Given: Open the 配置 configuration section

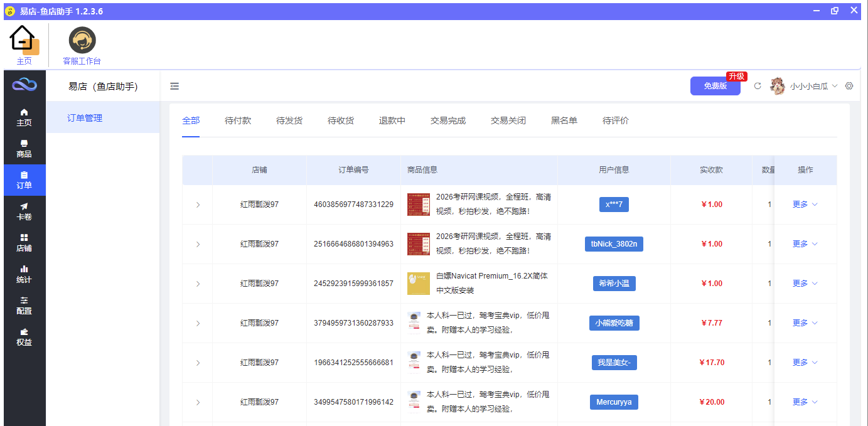Looking at the screenshot, I should 24,306.
